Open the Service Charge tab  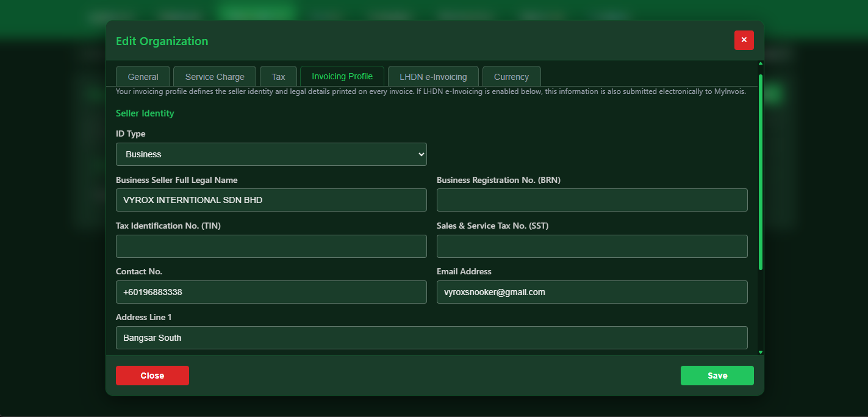(214, 76)
